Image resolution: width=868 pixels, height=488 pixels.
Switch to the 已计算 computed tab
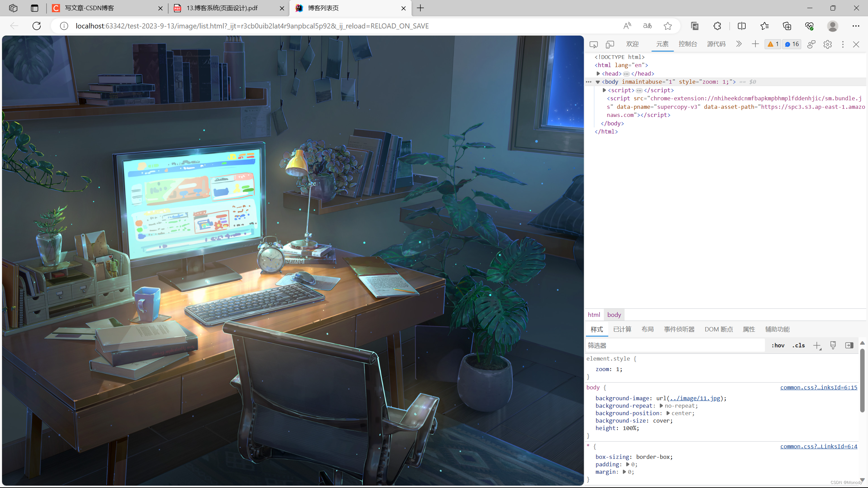point(623,329)
